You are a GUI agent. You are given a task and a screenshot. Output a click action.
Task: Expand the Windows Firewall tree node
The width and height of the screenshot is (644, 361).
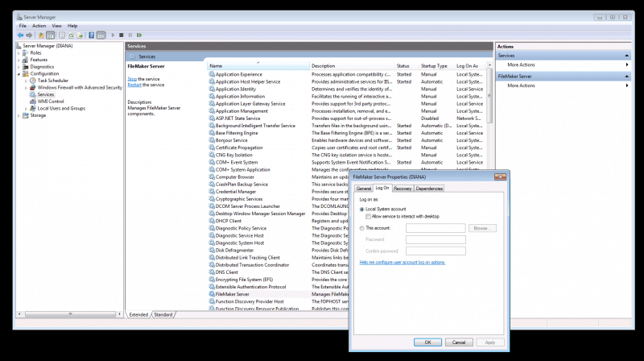click(x=27, y=88)
